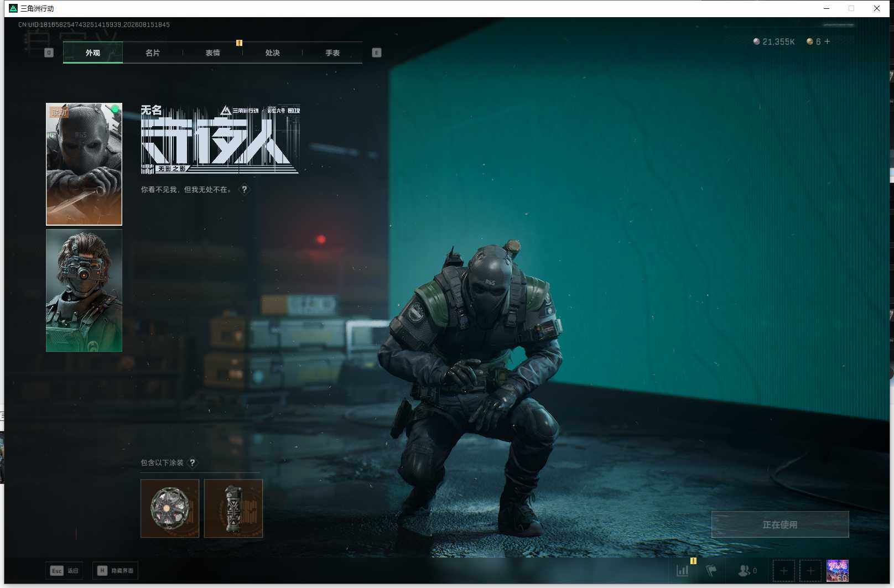Click the help icon beside skin description

point(244,189)
